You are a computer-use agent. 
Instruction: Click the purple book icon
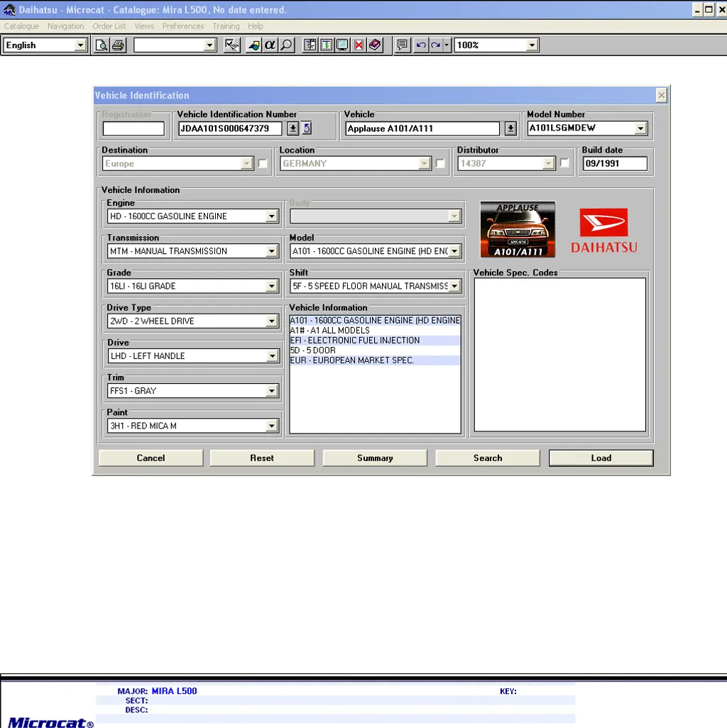click(x=375, y=45)
